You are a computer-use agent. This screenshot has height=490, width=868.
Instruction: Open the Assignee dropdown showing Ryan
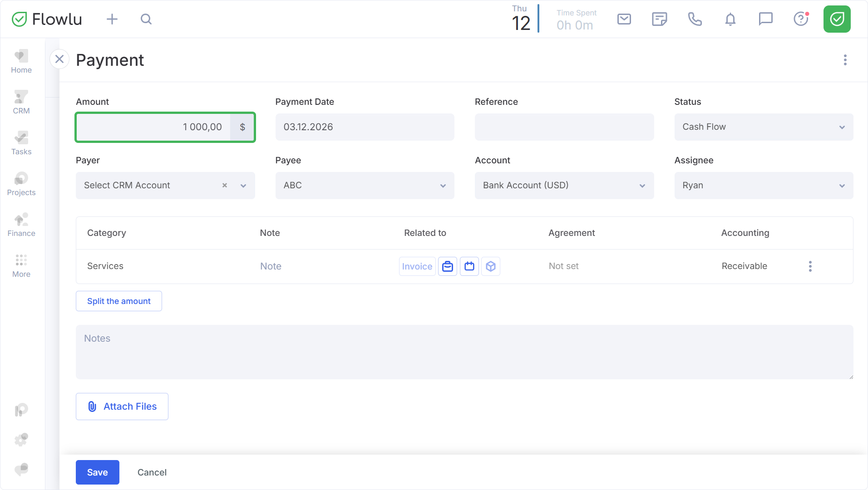(x=764, y=186)
